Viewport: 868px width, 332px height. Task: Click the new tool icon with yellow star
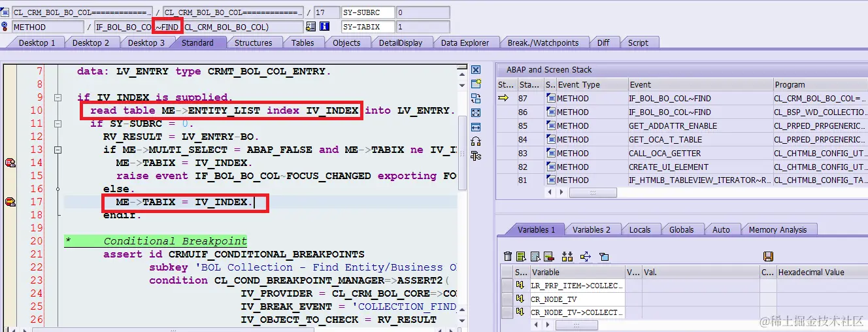[476, 84]
